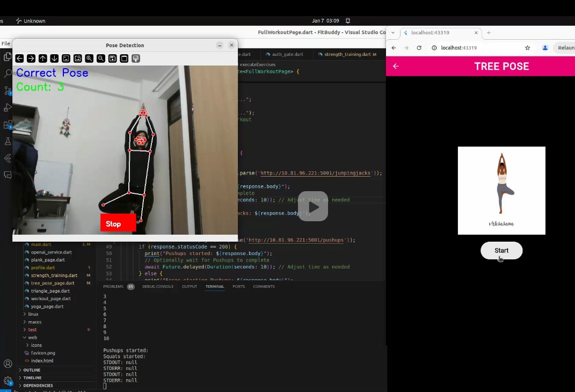Open the browser tab search dropdown
Screen dimensions: 575x392
[x=393, y=33]
